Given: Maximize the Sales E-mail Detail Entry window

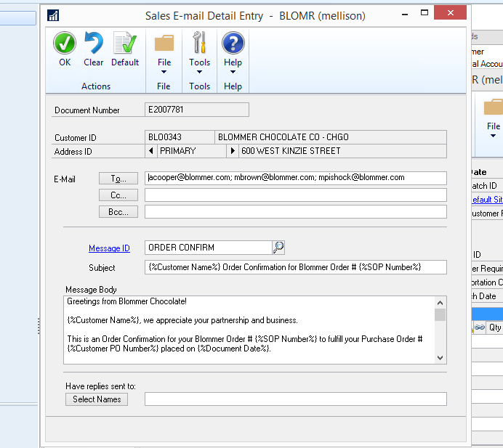Looking at the screenshot, I should pos(424,13).
